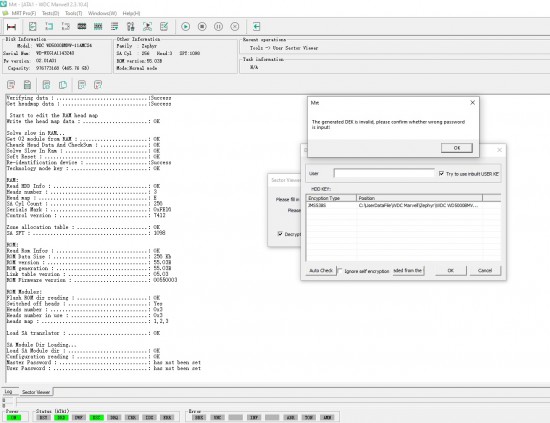This screenshot has width=550, height=423.
Task: Click the Pause toolbar button
Action: (x=219, y=27)
